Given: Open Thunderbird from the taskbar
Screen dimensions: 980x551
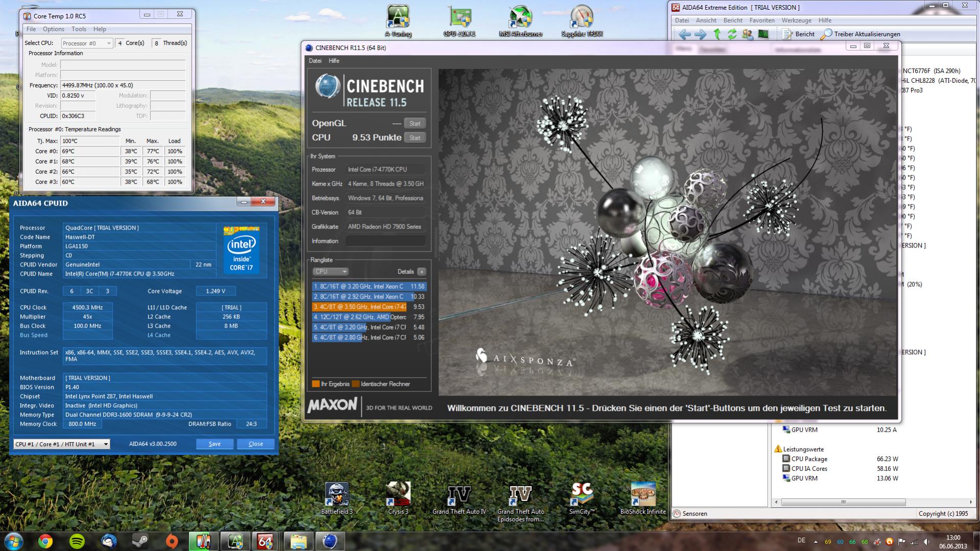Looking at the screenshot, I should (x=109, y=541).
